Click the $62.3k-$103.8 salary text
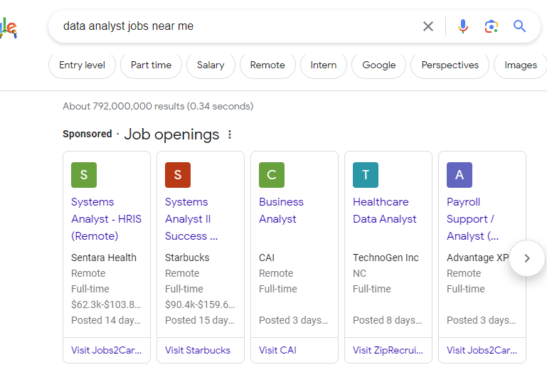The image size is (547, 392). pyautogui.click(x=106, y=304)
